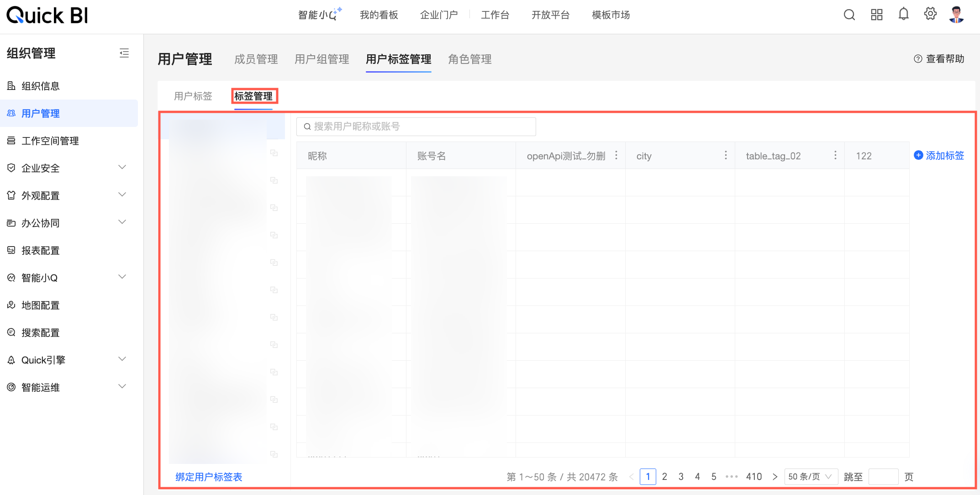Open 查看帮助 help link
The height and width of the screenshot is (495, 980).
pos(939,59)
